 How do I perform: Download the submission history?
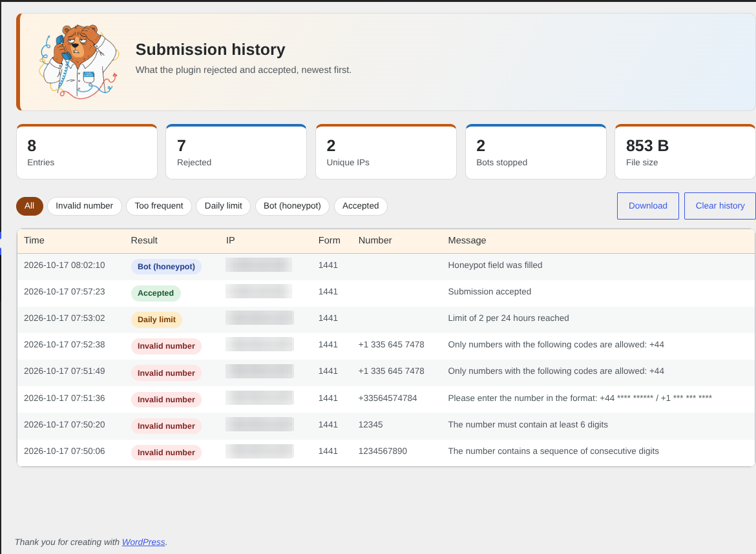click(x=647, y=206)
